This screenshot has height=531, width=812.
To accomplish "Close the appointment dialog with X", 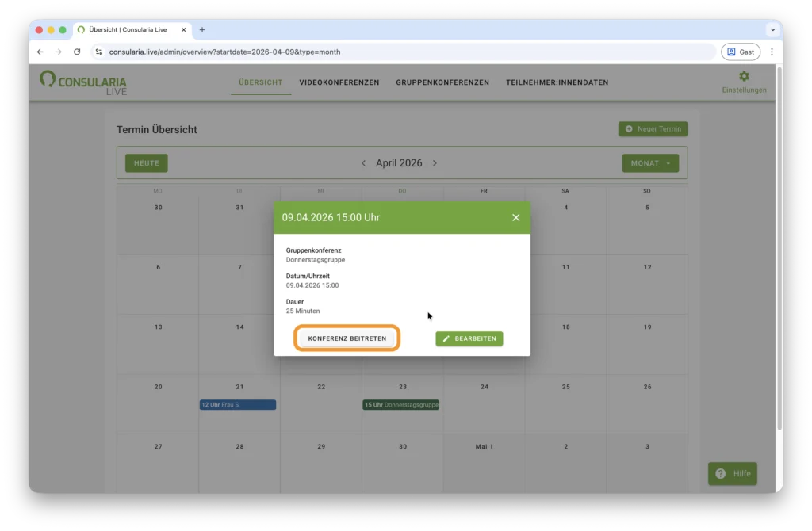I will point(515,217).
